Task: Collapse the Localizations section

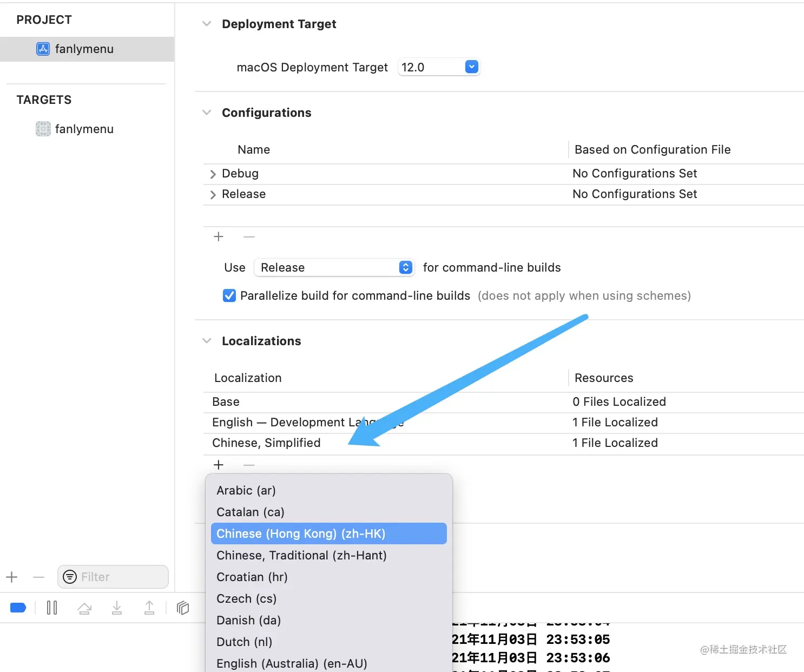Action: [207, 341]
